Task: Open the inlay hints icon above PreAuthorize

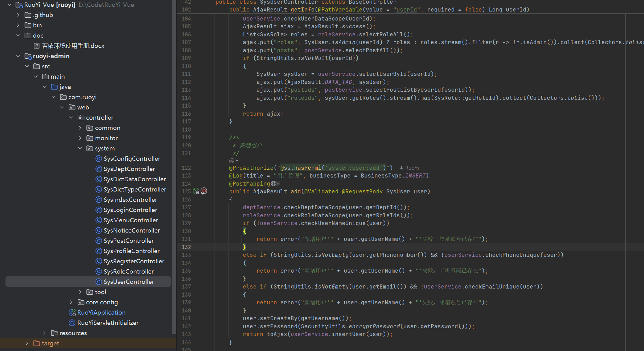Action: (x=233, y=160)
